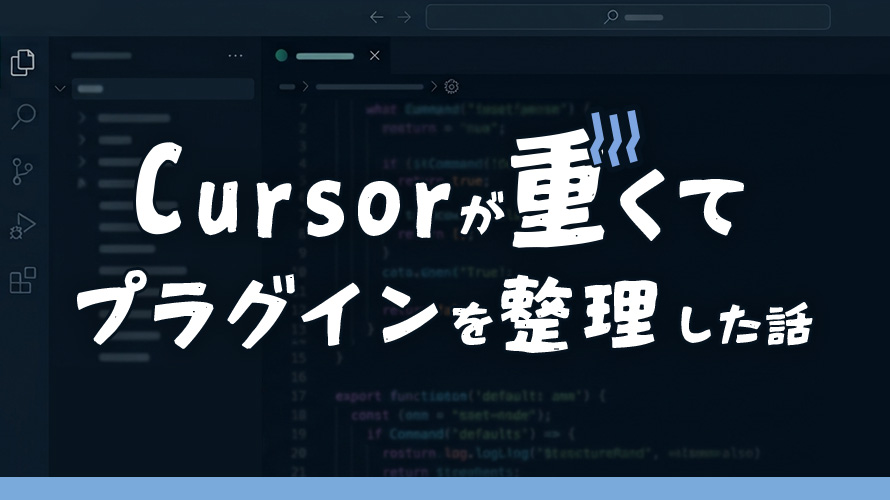Click the gear symbol in breadcrumb
Viewport: 890px width, 500px height.
coord(451,86)
